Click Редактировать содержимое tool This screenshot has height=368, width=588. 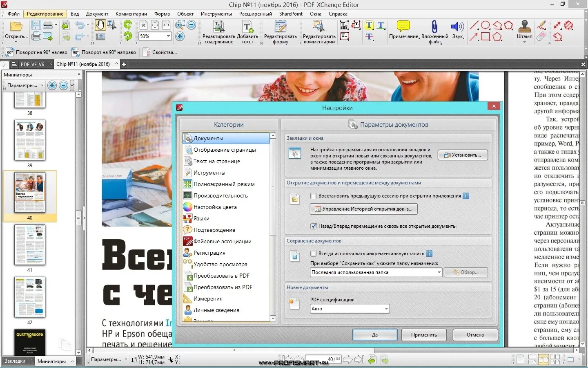coord(219,32)
